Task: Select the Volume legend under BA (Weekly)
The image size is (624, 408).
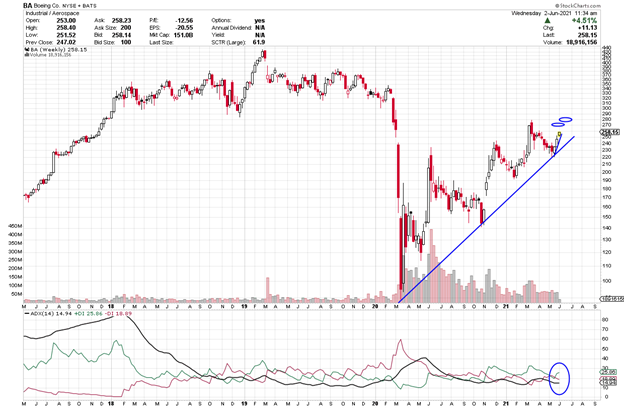Action: [x=48, y=55]
